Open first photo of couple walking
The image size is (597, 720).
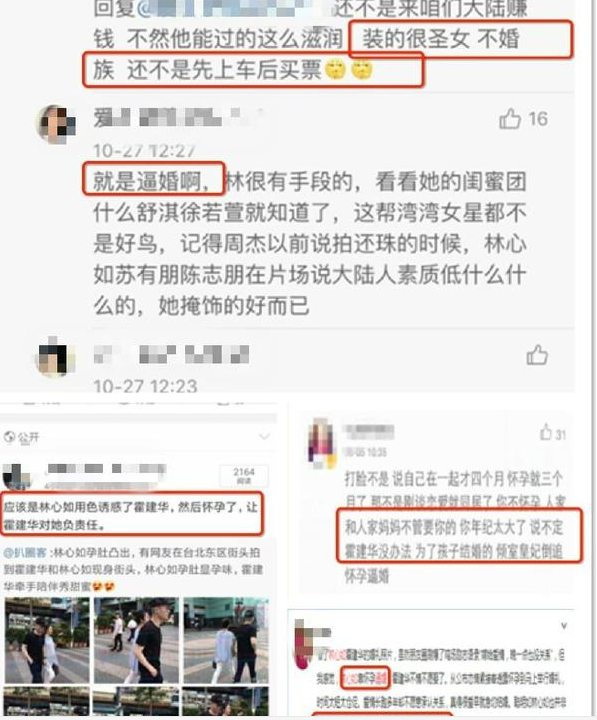click(47, 640)
